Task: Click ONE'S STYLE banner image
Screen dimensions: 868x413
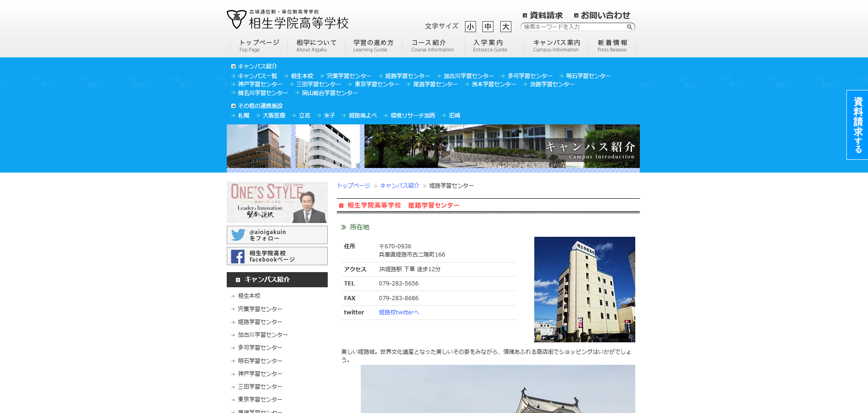Action: click(x=277, y=202)
